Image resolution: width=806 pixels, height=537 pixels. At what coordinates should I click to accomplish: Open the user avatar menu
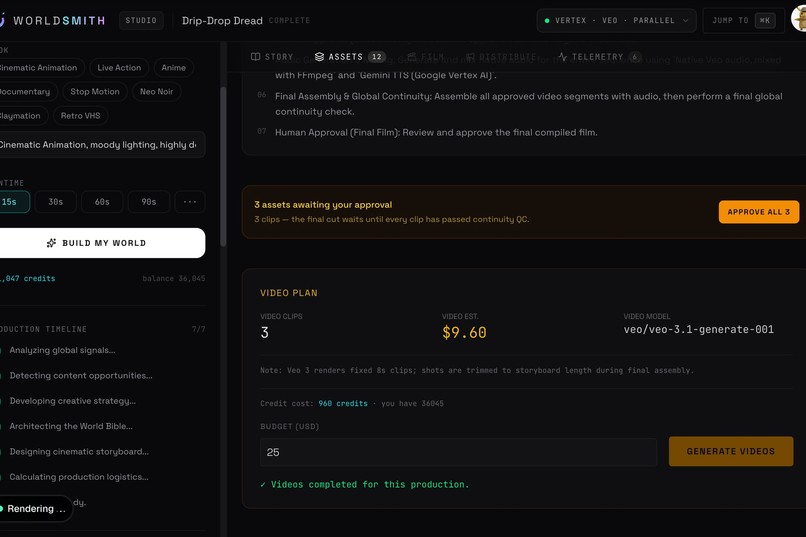[799, 20]
